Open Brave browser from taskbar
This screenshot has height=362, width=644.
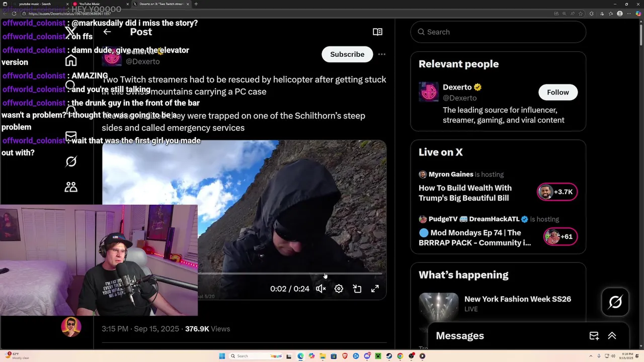(x=345, y=356)
